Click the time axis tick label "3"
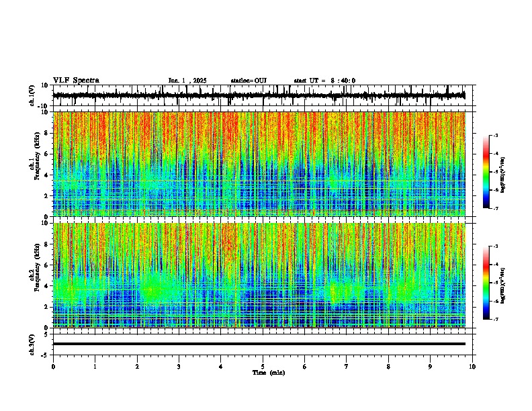The width and height of the screenshot is (532, 411). (179, 367)
